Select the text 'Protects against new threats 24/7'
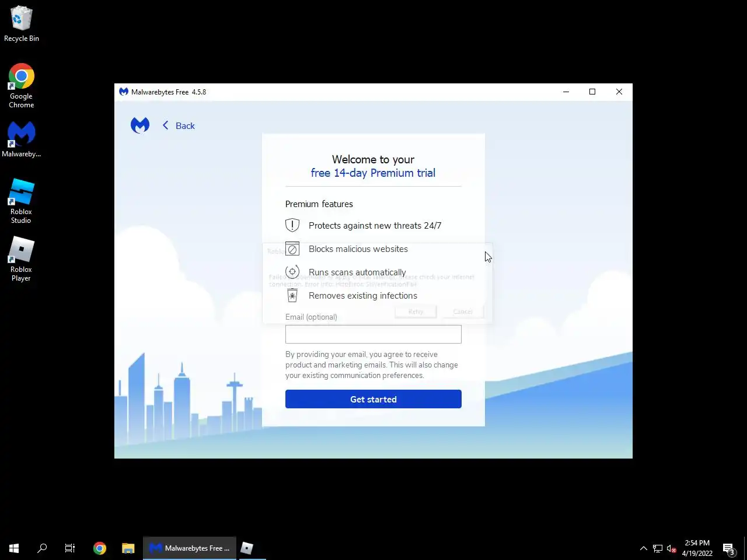 tap(375, 225)
